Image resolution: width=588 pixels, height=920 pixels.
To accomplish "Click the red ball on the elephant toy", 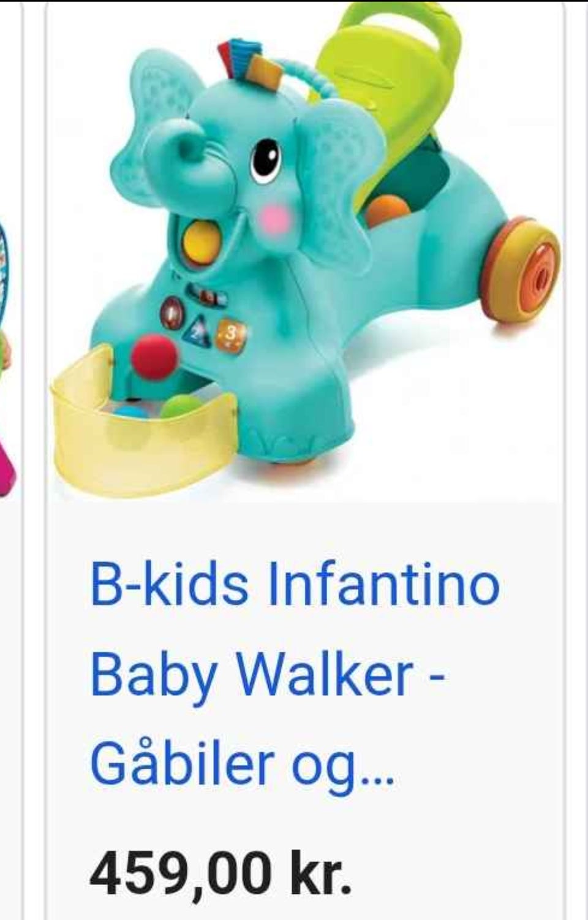I will click(x=154, y=356).
